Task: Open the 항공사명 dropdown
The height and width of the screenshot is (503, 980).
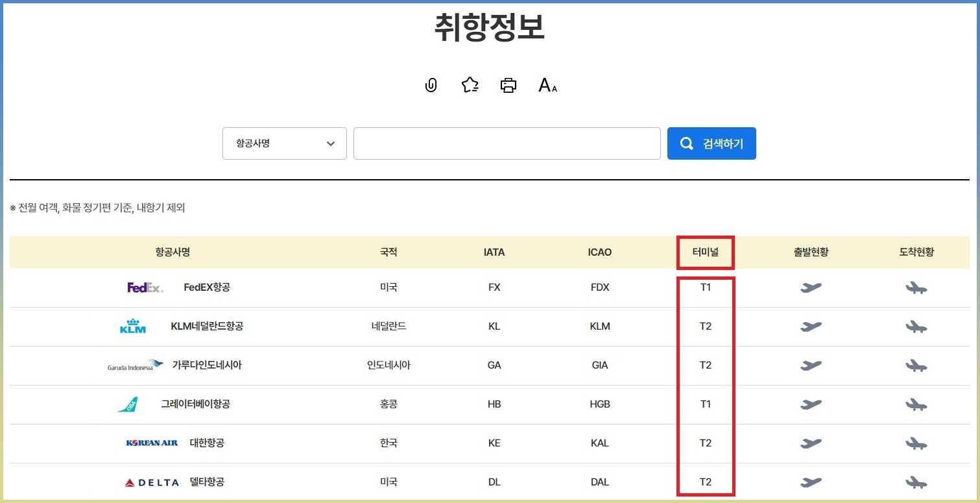Action: click(283, 143)
